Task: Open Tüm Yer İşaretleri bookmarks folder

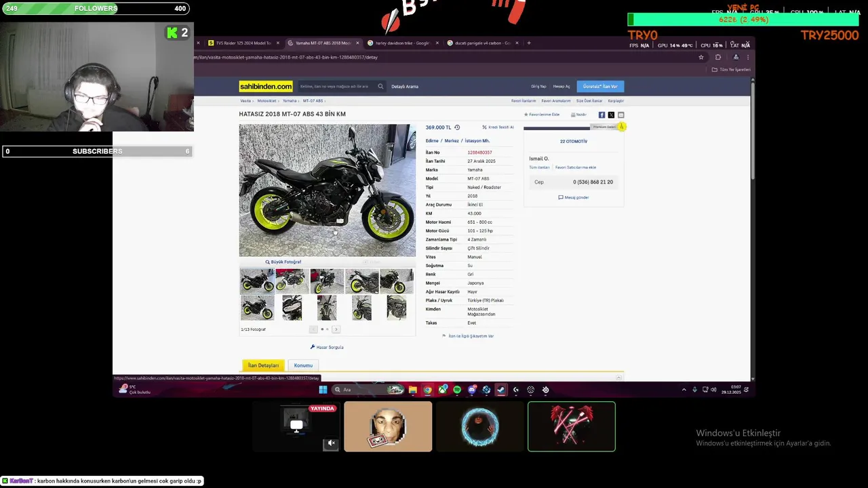Action: point(731,70)
